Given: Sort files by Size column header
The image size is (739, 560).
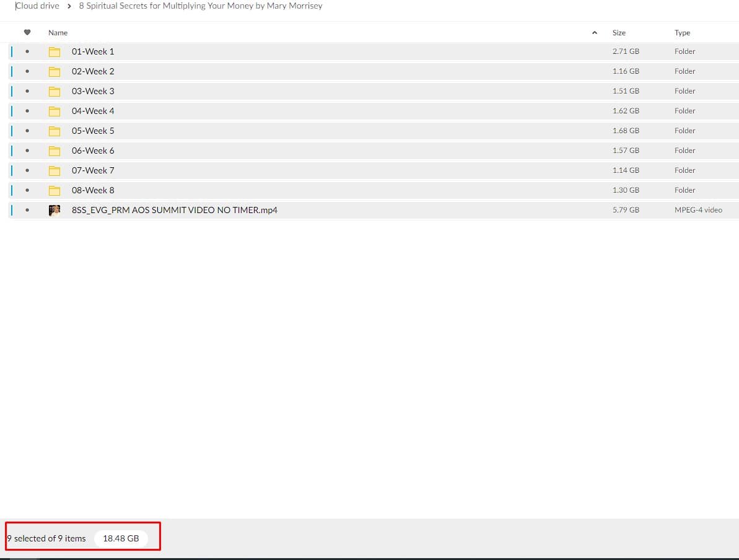Looking at the screenshot, I should point(619,33).
